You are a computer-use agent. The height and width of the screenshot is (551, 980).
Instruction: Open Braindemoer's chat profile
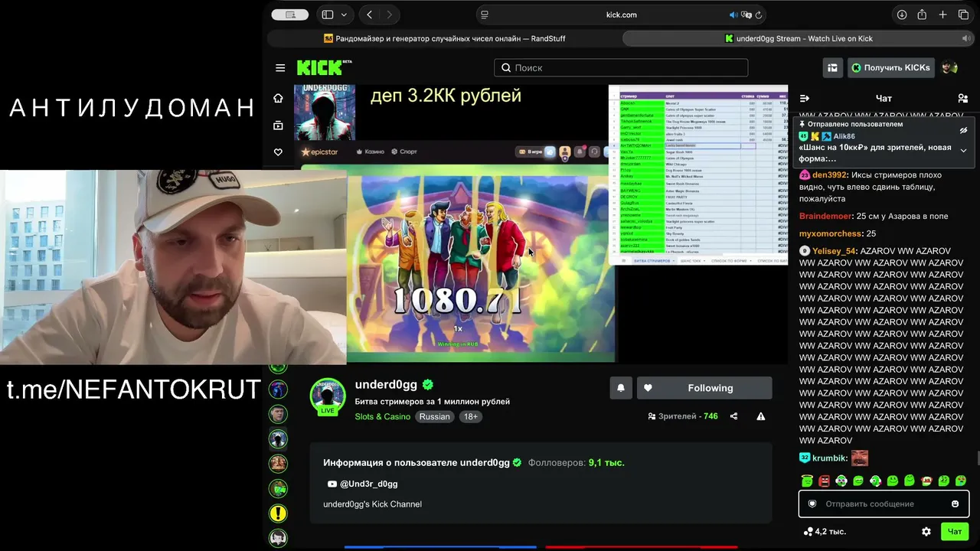pos(826,217)
